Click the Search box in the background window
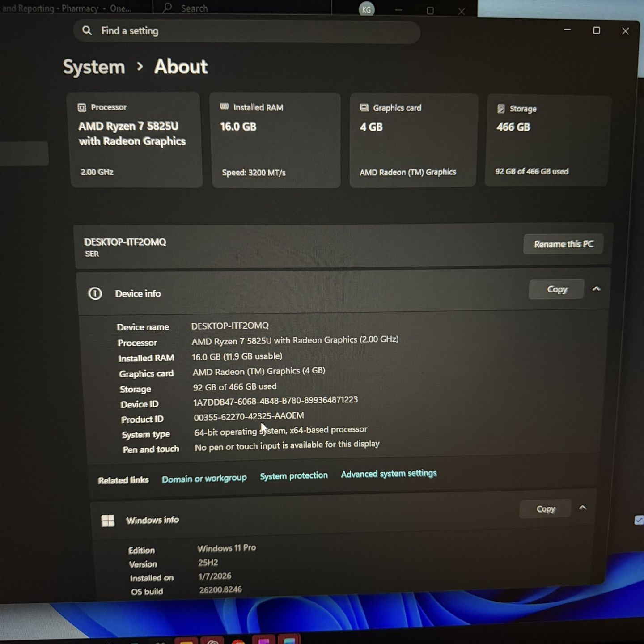The image size is (644, 644). click(x=242, y=8)
